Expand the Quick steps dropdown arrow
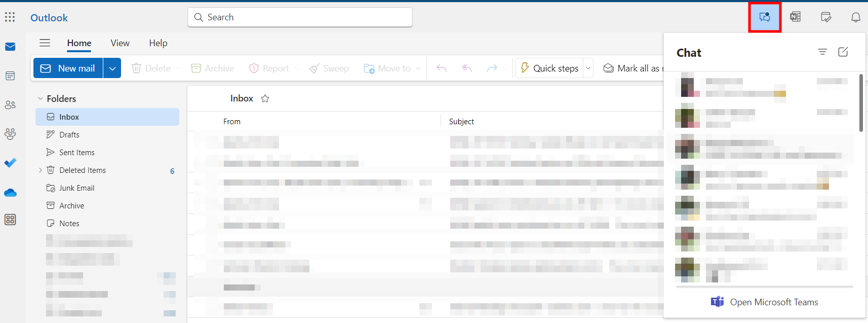Image resolution: width=868 pixels, height=323 pixels. [x=588, y=68]
